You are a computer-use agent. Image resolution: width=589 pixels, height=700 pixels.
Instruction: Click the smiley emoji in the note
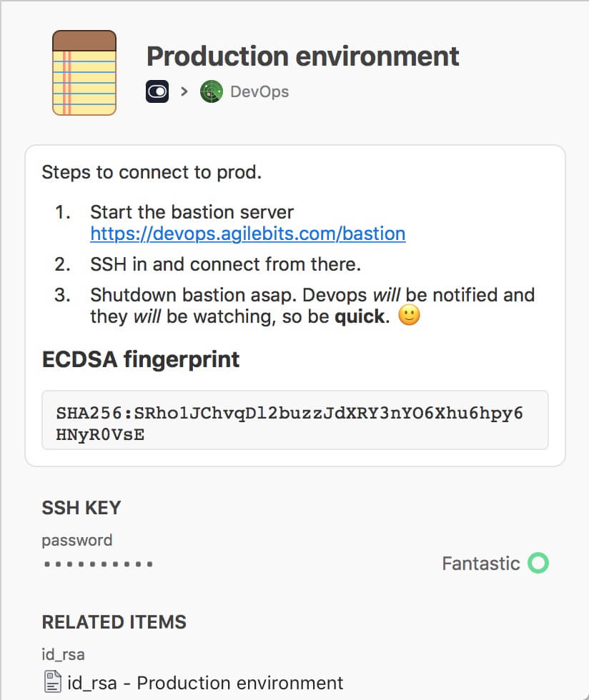coord(410,316)
